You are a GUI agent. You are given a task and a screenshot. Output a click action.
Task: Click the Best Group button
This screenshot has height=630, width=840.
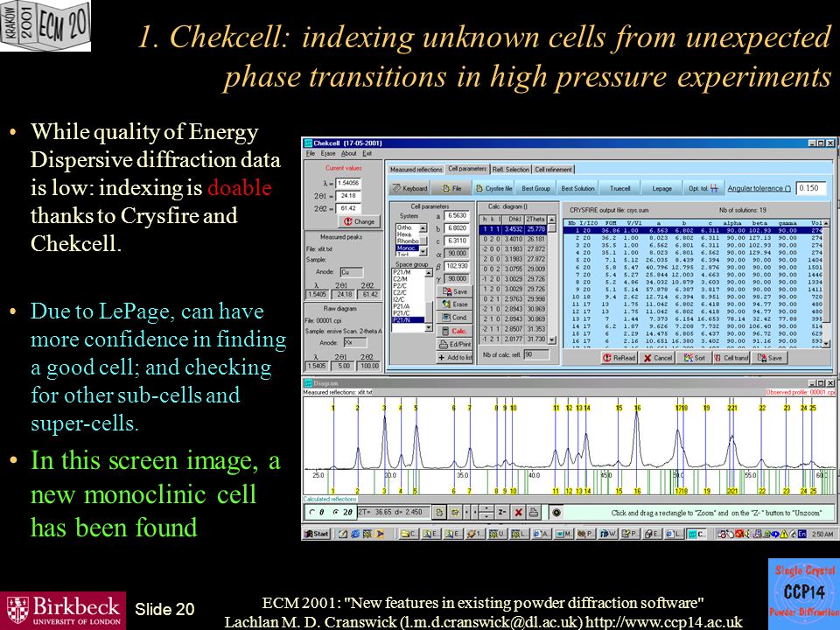[x=535, y=189]
